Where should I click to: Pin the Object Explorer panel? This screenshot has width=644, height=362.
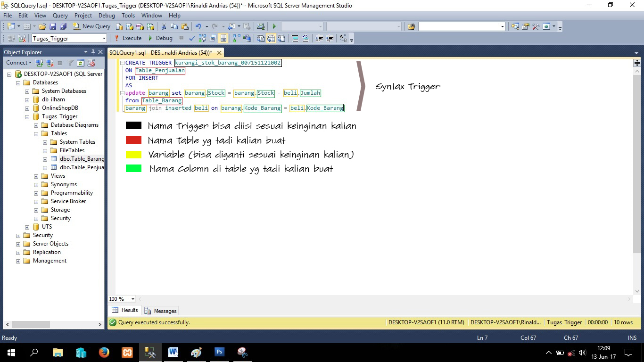tap(93, 52)
